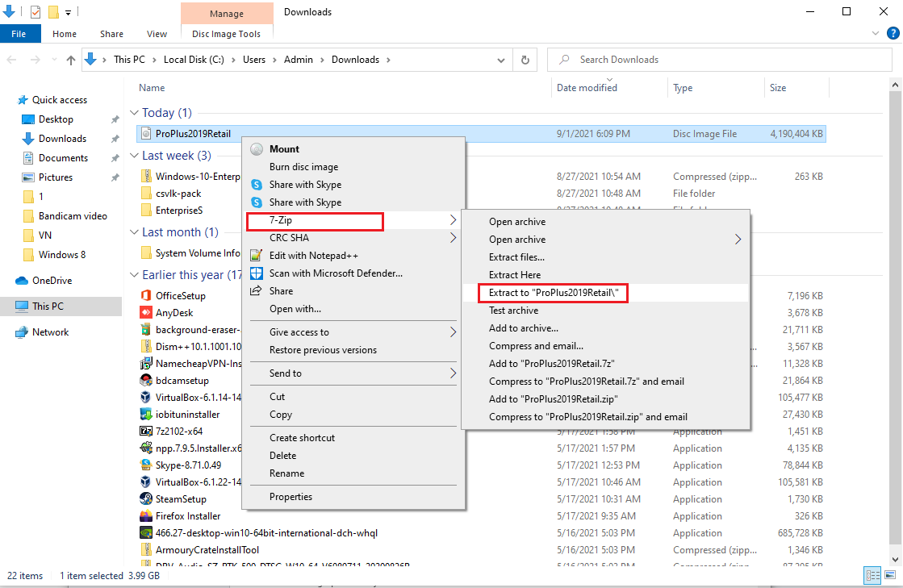Click the bdcamsetup file icon

146,380
